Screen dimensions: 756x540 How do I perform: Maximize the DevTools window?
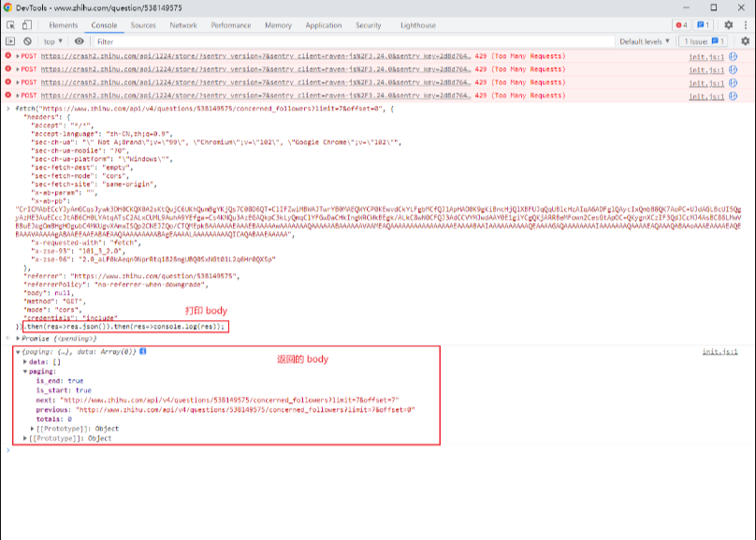pos(714,7)
